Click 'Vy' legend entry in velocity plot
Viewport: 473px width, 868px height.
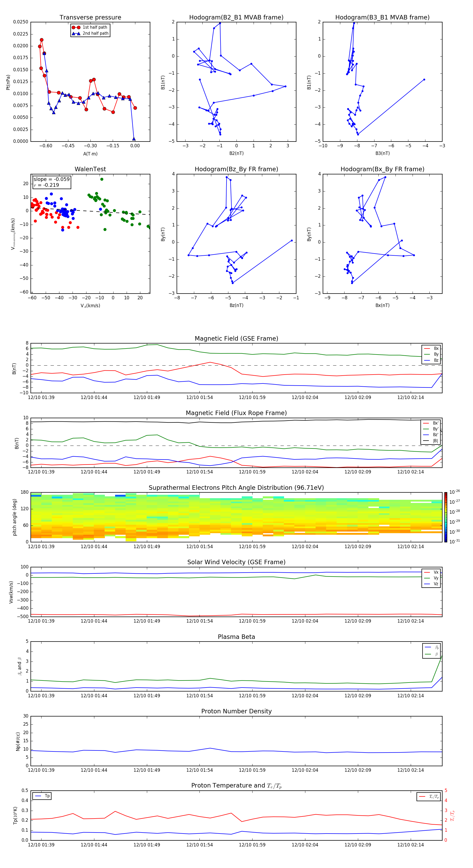pyautogui.click(x=431, y=578)
